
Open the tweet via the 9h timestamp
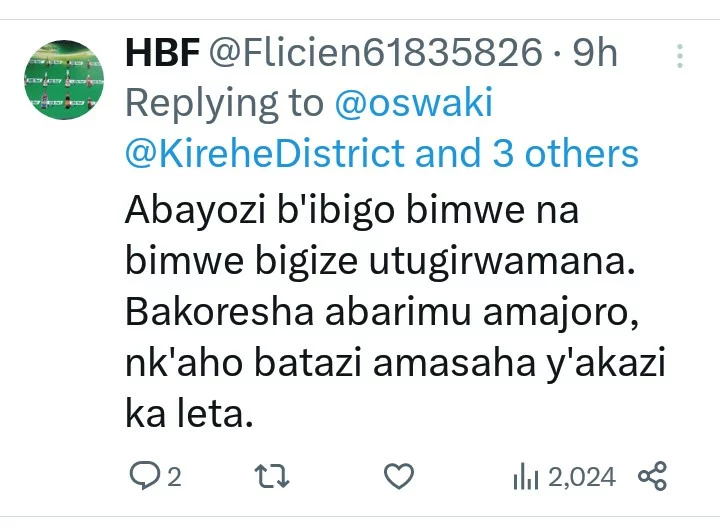(x=595, y=53)
